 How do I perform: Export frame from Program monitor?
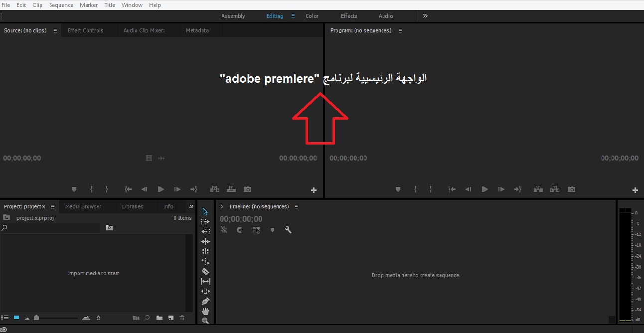[x=571, y=189]
